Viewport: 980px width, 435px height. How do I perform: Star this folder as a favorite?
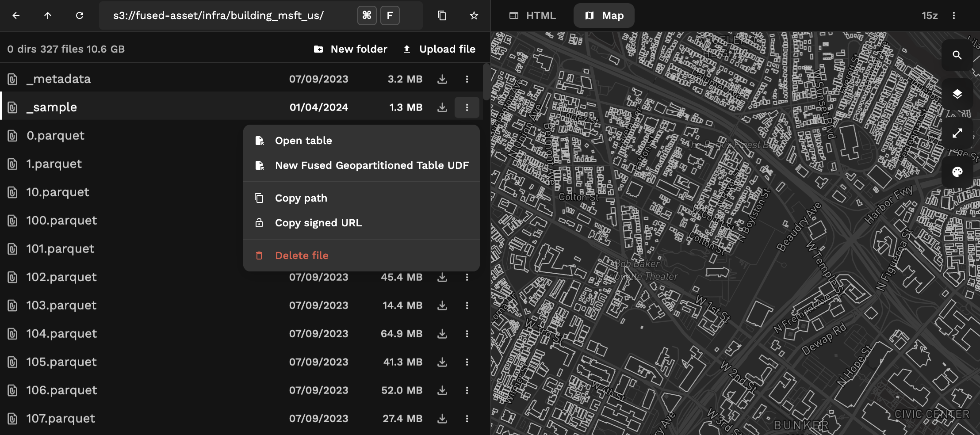[474, 15]
